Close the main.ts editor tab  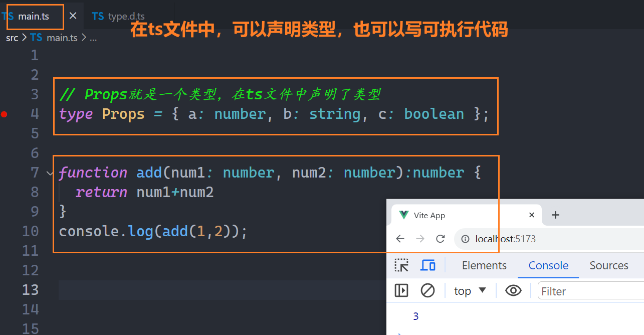(x=73, y=16)
